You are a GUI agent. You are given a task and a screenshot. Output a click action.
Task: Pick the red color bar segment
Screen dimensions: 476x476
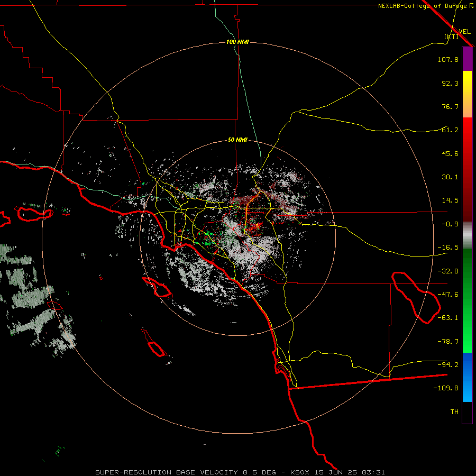coord(467,169)
